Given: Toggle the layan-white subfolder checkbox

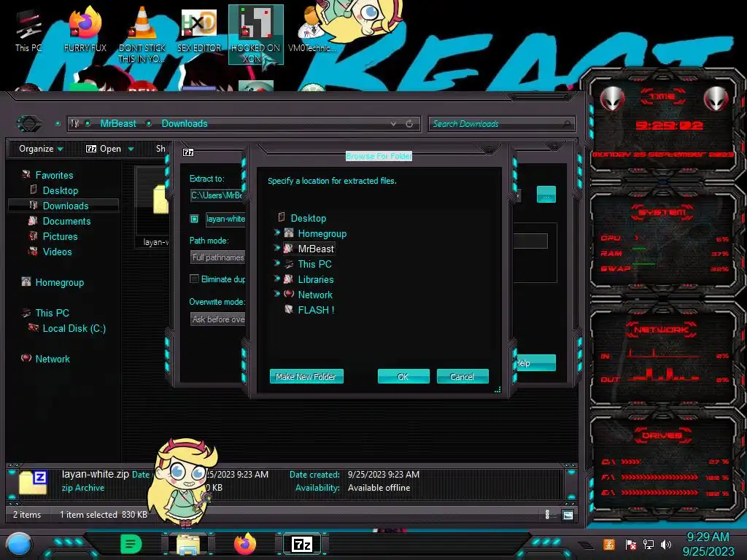Looking at the screenshot, I should (x=194, y=219).
